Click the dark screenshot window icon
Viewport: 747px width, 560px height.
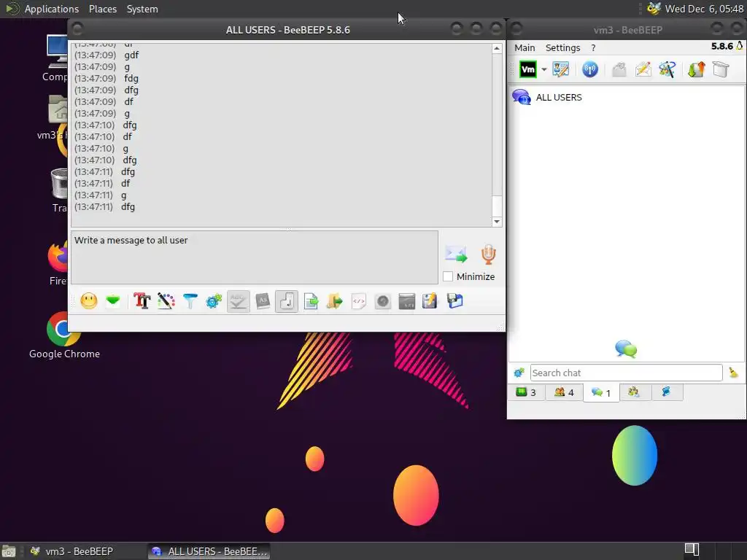406,301
